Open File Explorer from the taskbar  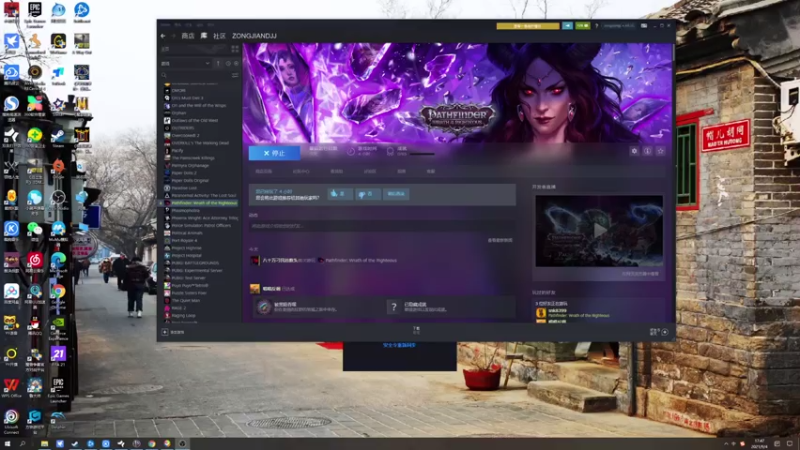point(44,444)
